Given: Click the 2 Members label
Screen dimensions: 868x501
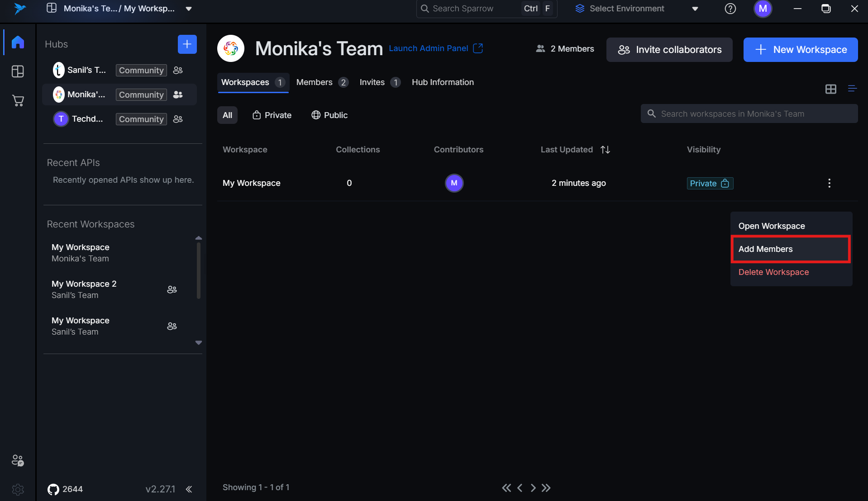Looking at the screenshot, I should point(565,49).
